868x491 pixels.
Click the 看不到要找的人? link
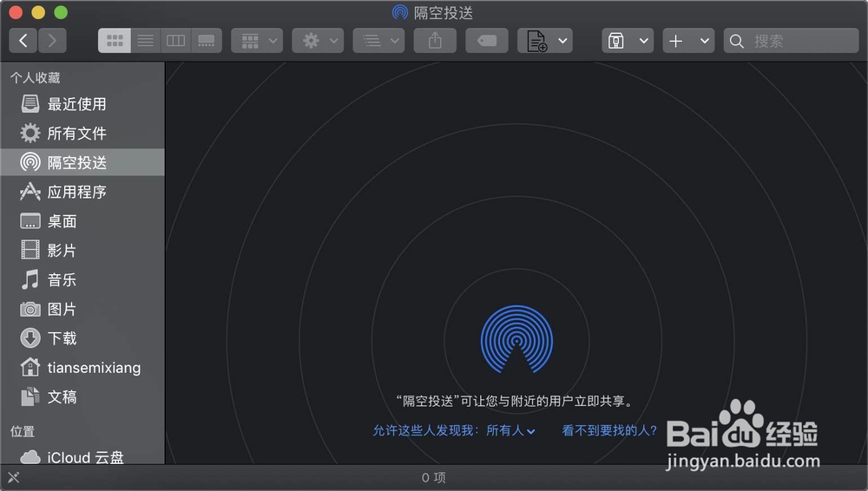[x=609, y=430]
